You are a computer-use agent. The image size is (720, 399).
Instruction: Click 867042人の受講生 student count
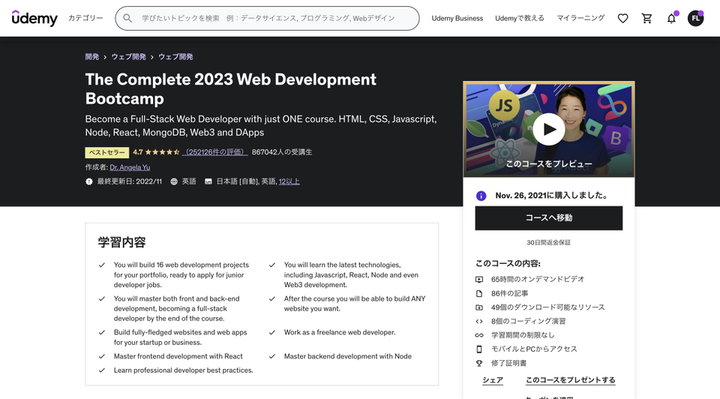pos(282,152)
